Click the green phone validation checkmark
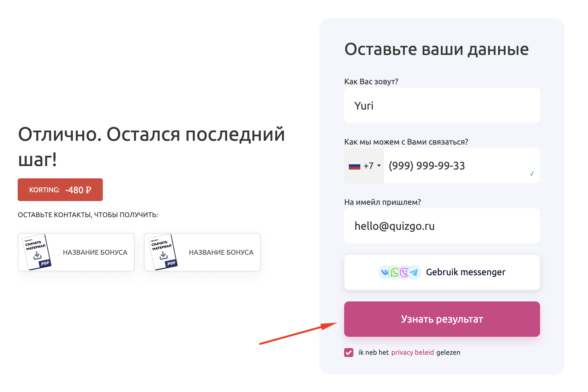This screenshot has width=588, height=392. click(x=532, y=174)
